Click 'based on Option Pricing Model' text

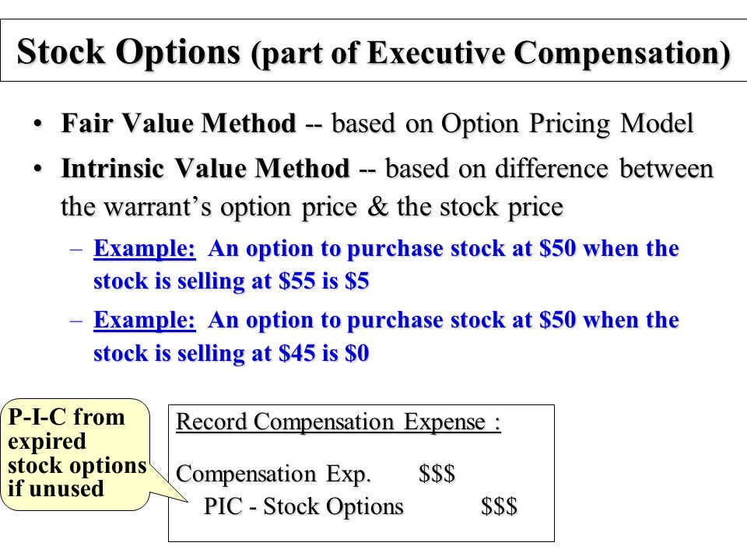513,124
